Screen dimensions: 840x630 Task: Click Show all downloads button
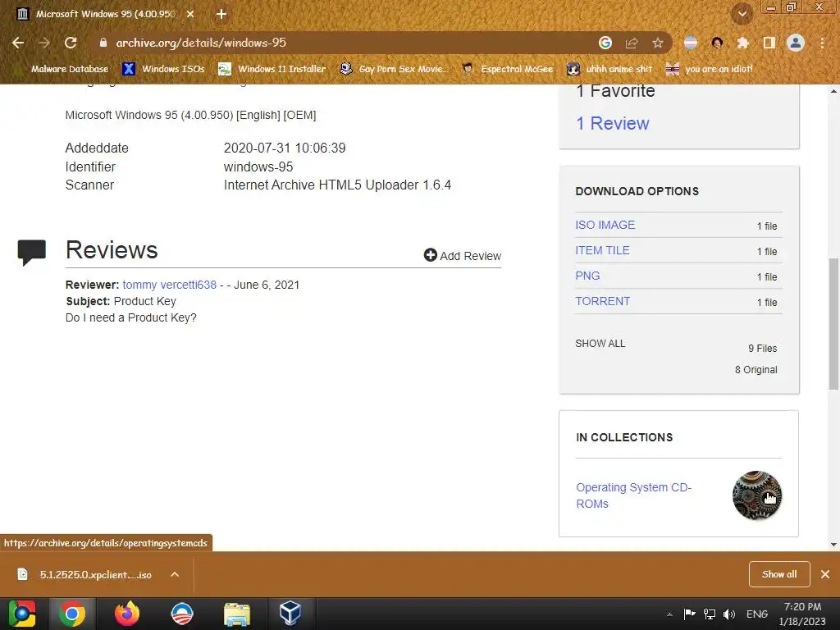point(779,574)
